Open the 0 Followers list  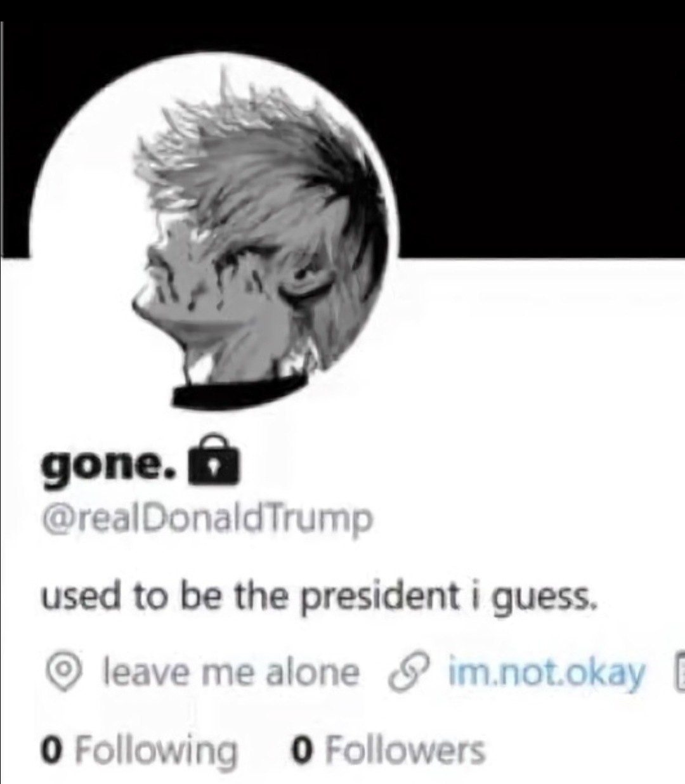tap(388, 750)
